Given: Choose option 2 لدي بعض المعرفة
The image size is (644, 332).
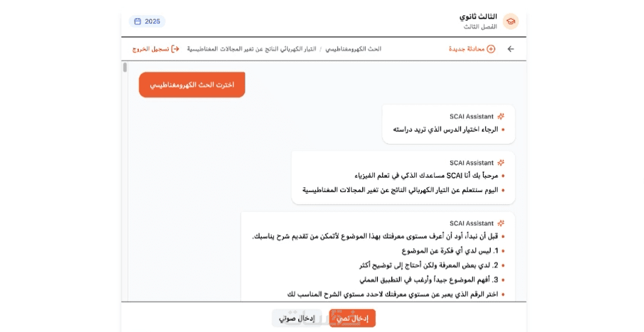Looking at the screenshot, I should click(431, 265).
